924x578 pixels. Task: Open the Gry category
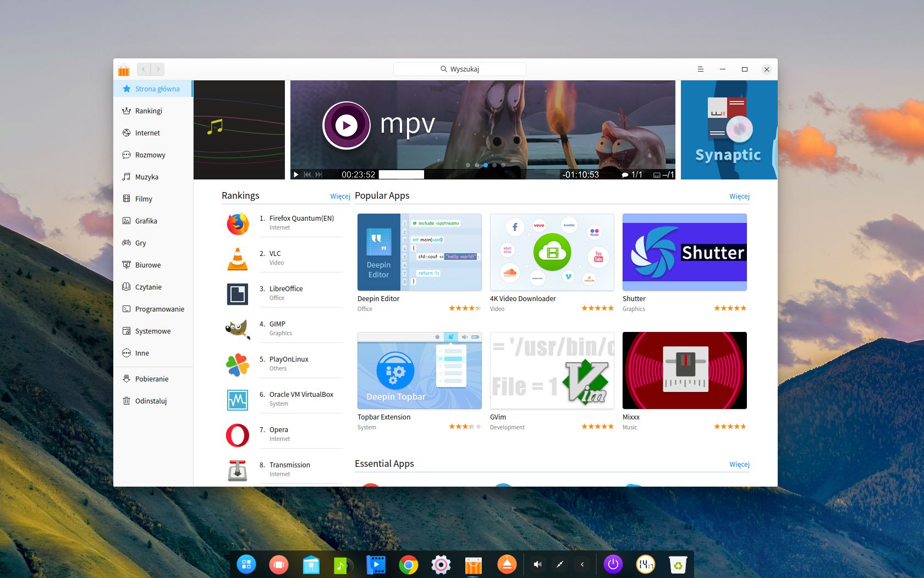(x=153, y=243)
